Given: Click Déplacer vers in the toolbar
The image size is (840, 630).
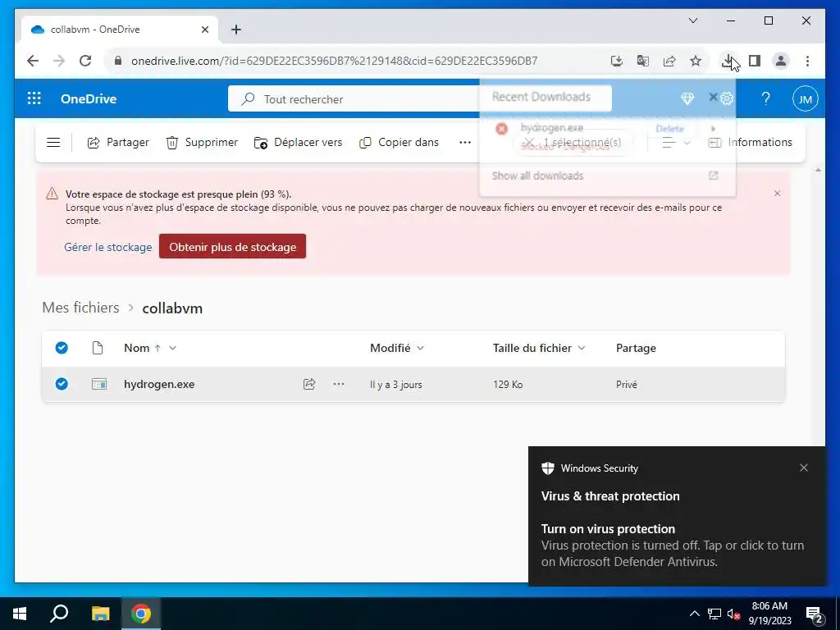Looking at the screenshot, I should [298, 143].
